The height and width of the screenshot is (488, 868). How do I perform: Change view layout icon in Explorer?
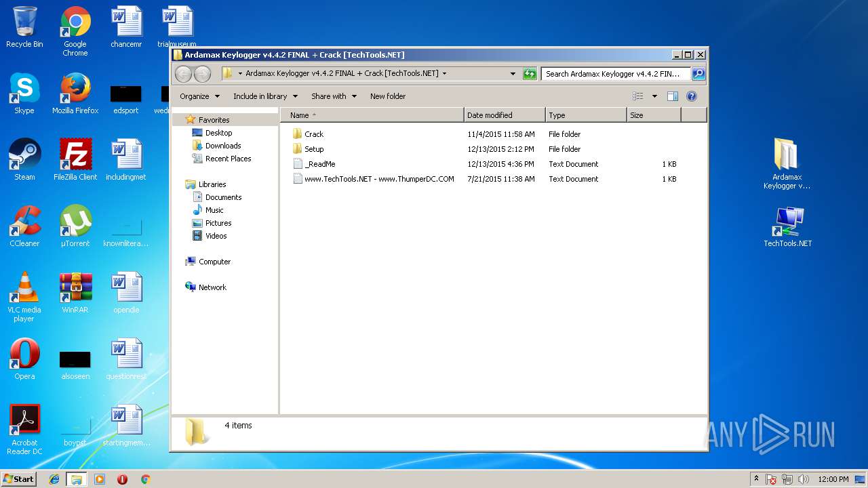pos(637,96)
